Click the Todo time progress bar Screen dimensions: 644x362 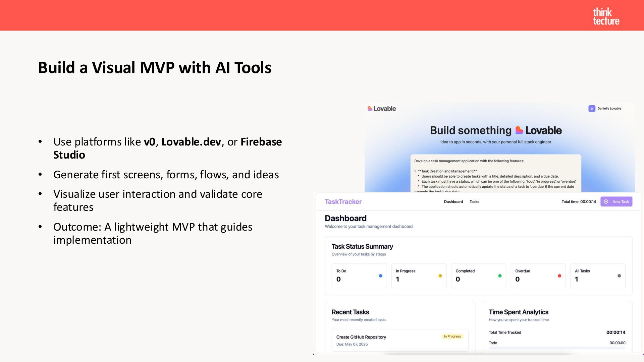coord(557,348)
